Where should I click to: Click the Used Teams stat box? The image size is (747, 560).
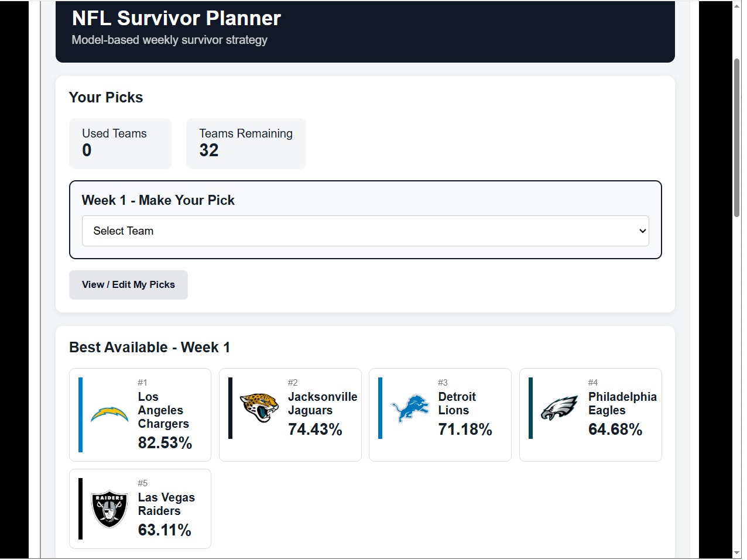pos(120,143)
